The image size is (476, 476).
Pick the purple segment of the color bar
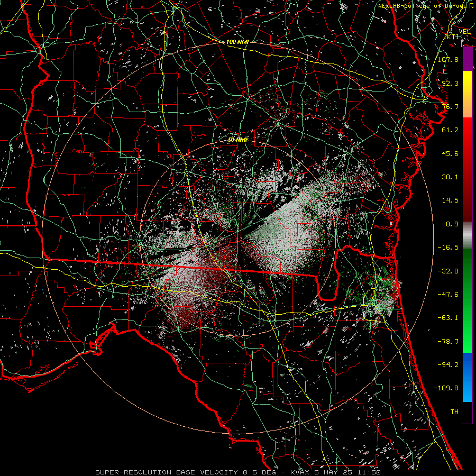click(467, 59)
